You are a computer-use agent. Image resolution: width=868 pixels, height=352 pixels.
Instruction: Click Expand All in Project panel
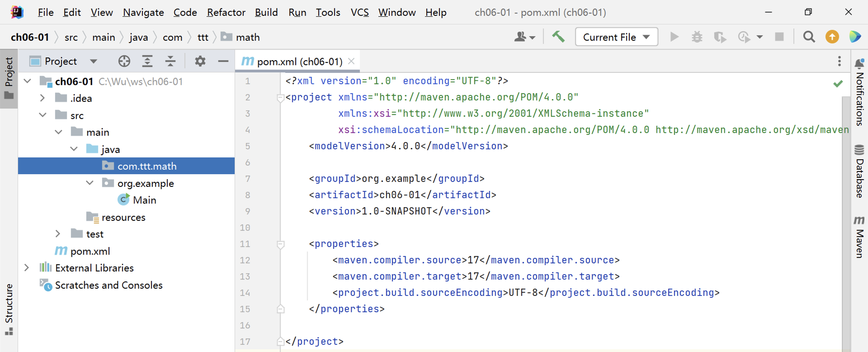147,61
